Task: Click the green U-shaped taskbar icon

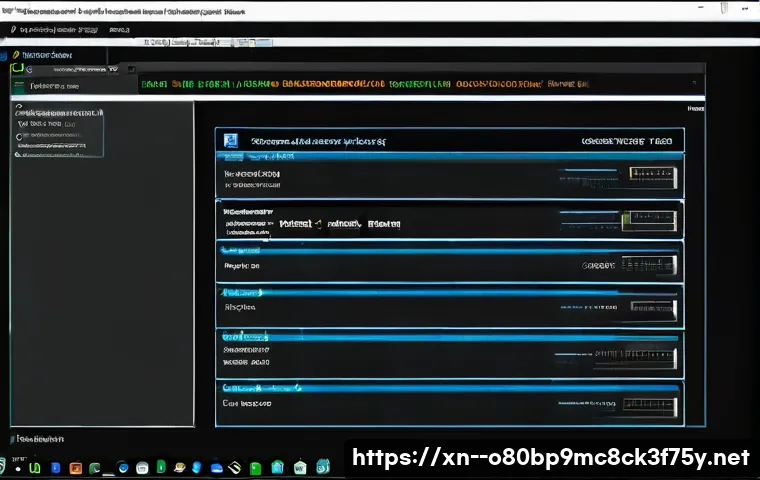Action: click(x=35, y=467)
